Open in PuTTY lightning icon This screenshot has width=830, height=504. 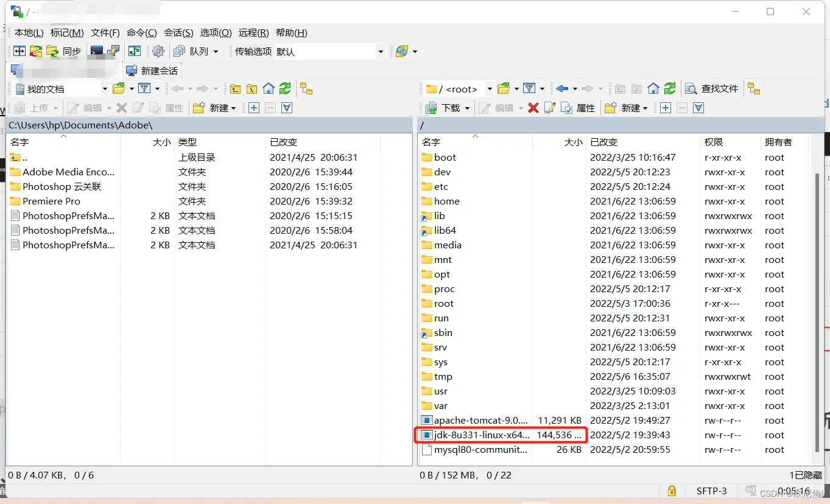(x=113, y=51)
